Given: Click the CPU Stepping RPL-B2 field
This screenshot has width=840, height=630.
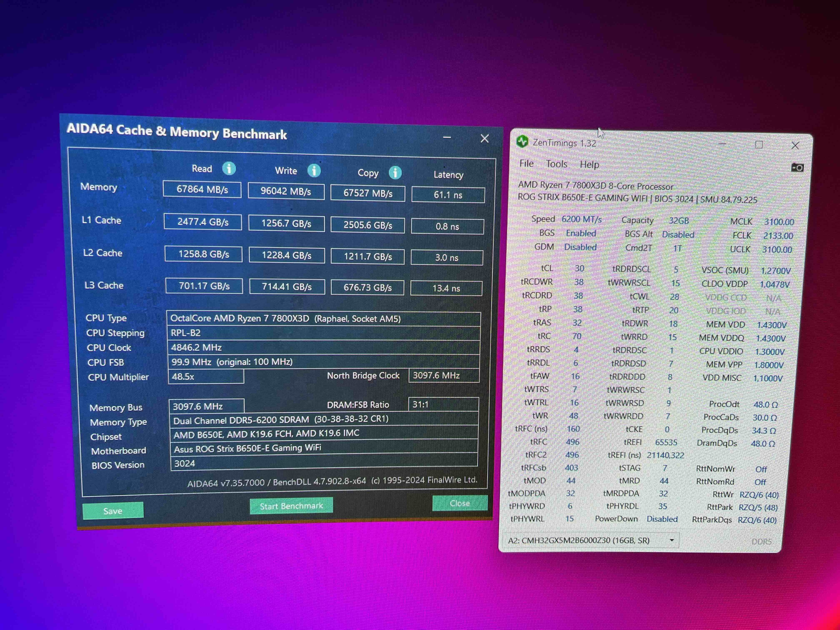Looking at the screenshot, I should pos(324,333).
